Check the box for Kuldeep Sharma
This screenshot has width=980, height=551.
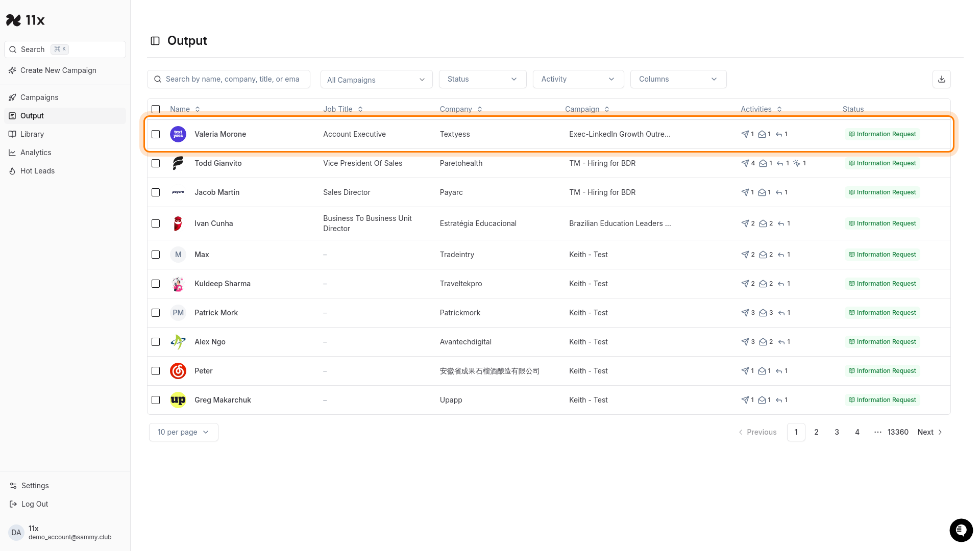156,284
